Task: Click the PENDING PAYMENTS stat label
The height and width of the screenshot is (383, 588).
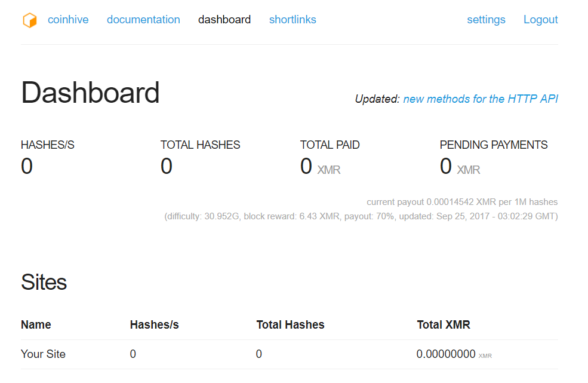Action: pos(493,145)
